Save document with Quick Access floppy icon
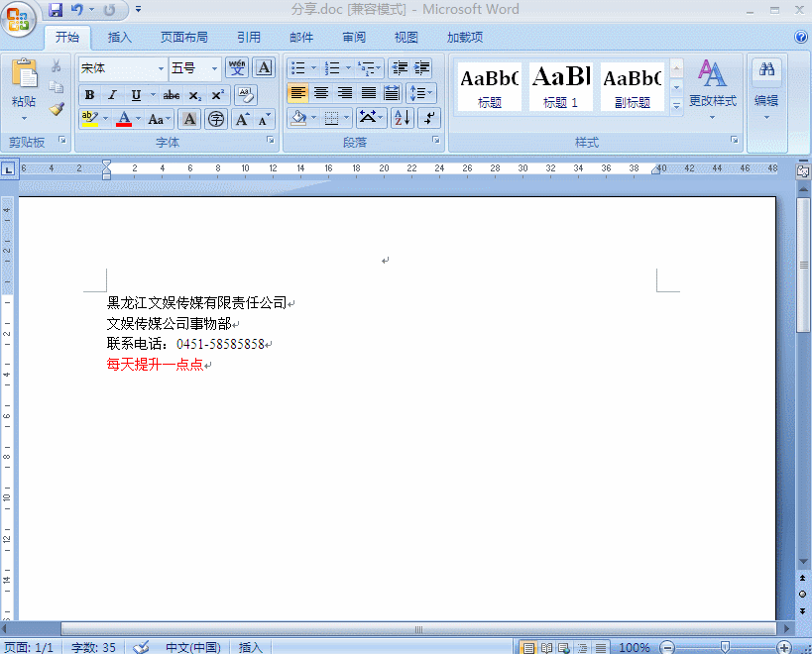812x654 pixels. pyautogui.click(x=56, y=9)
